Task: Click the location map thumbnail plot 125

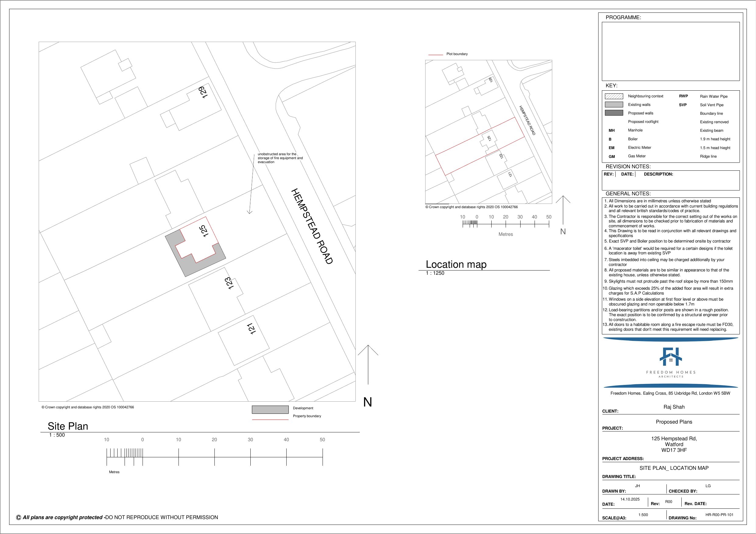Action: [x=489, y=138]
